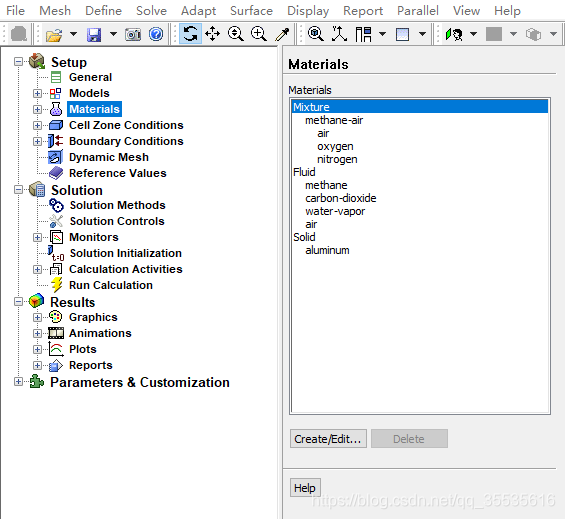The height and width of the screenshot is (519, 565).
Task: Click the gray square toolbar icon
Action: pyautogui.click(x=494, y=34)
